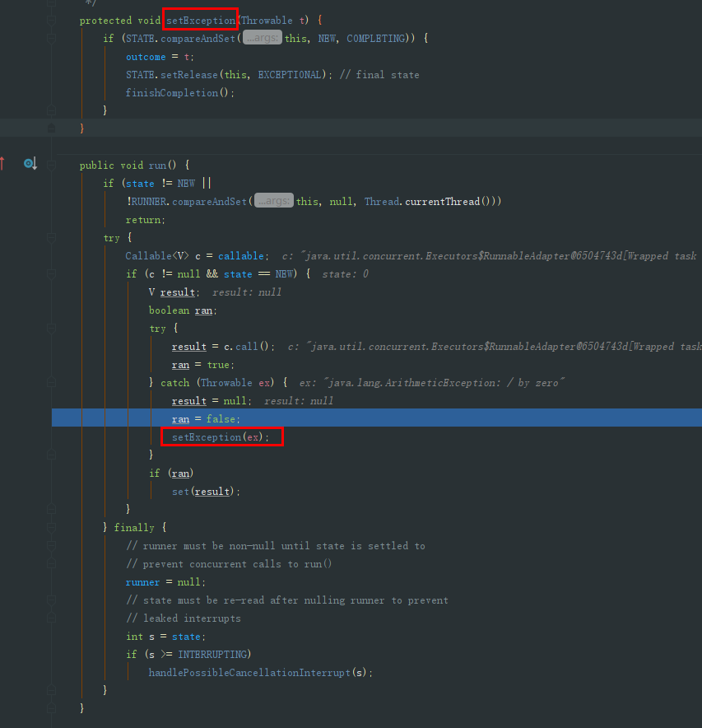
Task: Click the red up-arrow marker at the left edge
Action: [2, 163]
